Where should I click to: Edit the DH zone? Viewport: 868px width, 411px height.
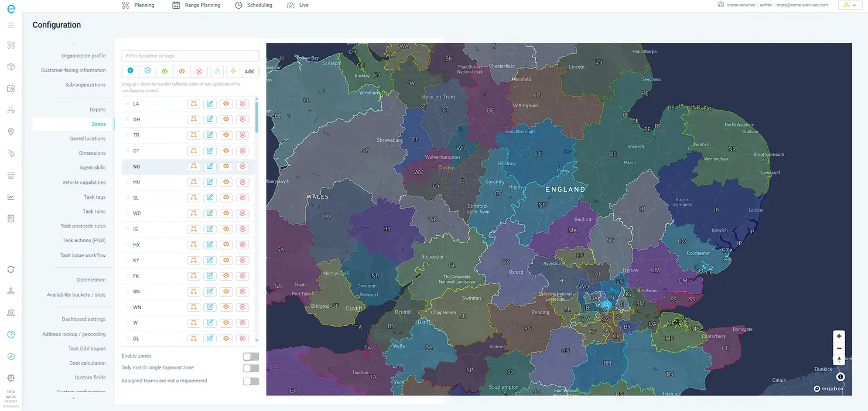[x=210, y=120]
